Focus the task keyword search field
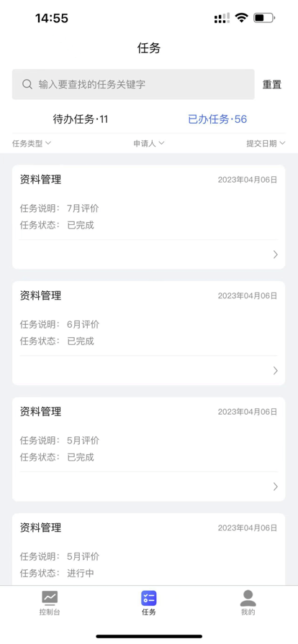 (x=133, y=84)
